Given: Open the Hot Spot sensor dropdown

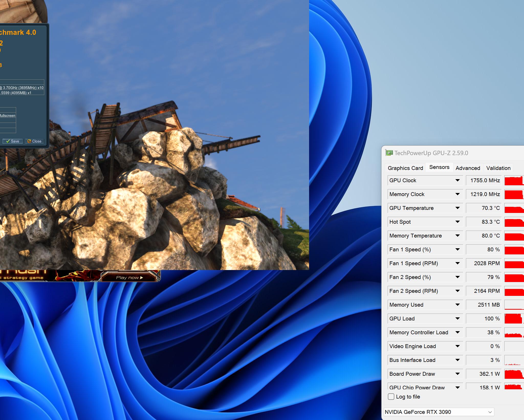Looking at the screenshot, I should (457, 222).
